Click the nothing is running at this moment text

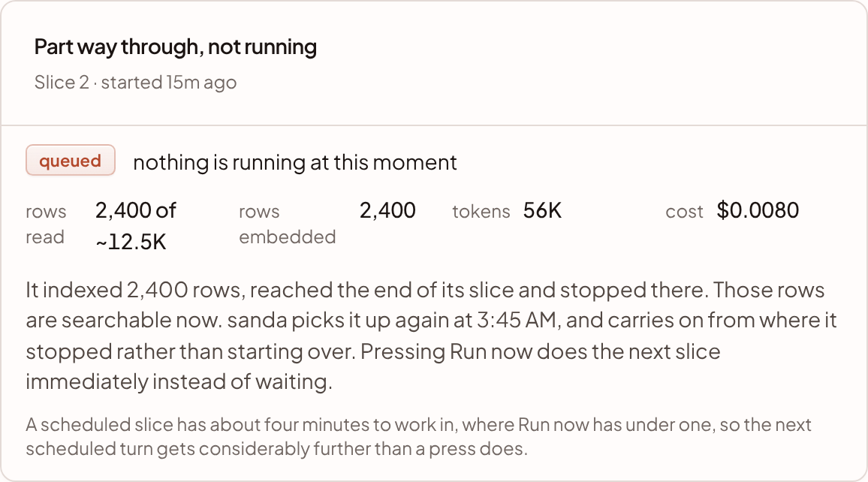(x=295, y=162)
